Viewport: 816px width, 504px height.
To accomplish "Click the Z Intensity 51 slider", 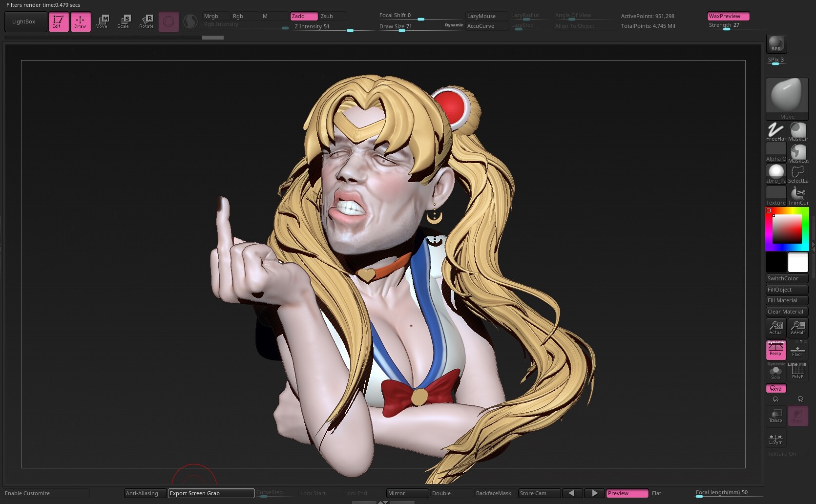I will pos(334,26).
